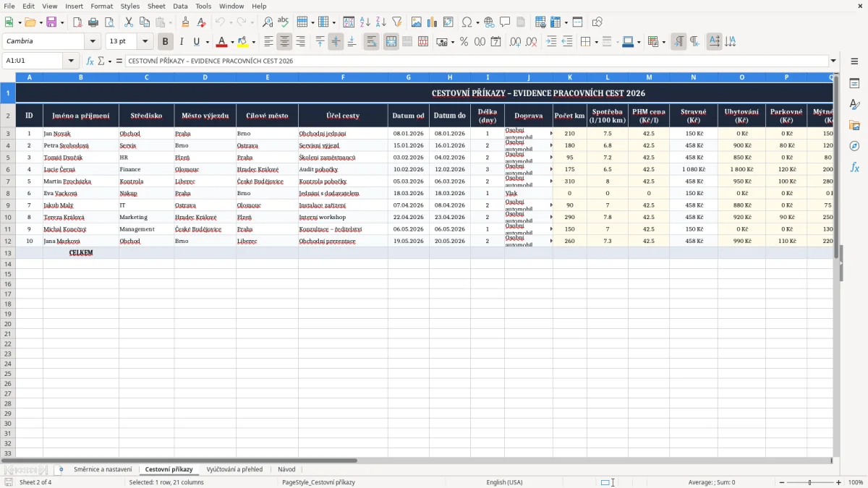Expand the Name Box dropdown
This screenshot has height=488, width=868.
pyautogui.click(x=71, y=61)
